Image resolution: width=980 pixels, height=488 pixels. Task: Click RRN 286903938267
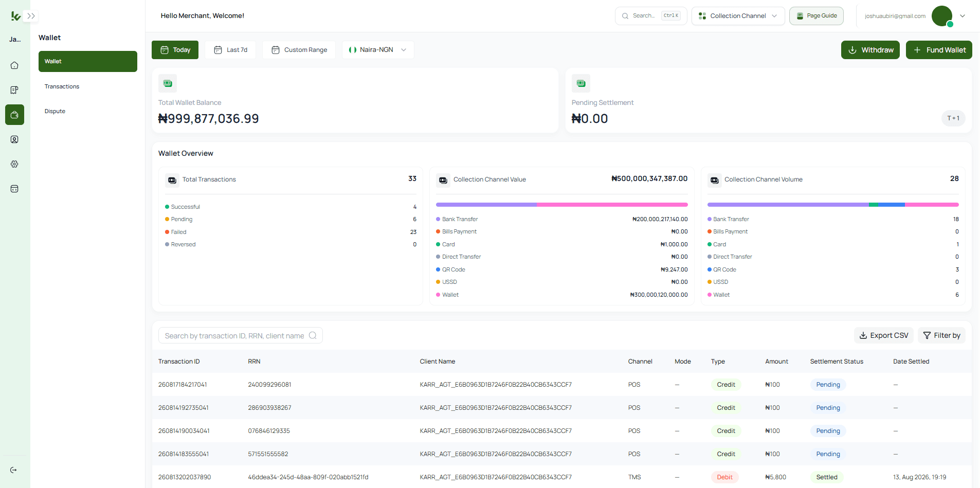tap(269, 408)
